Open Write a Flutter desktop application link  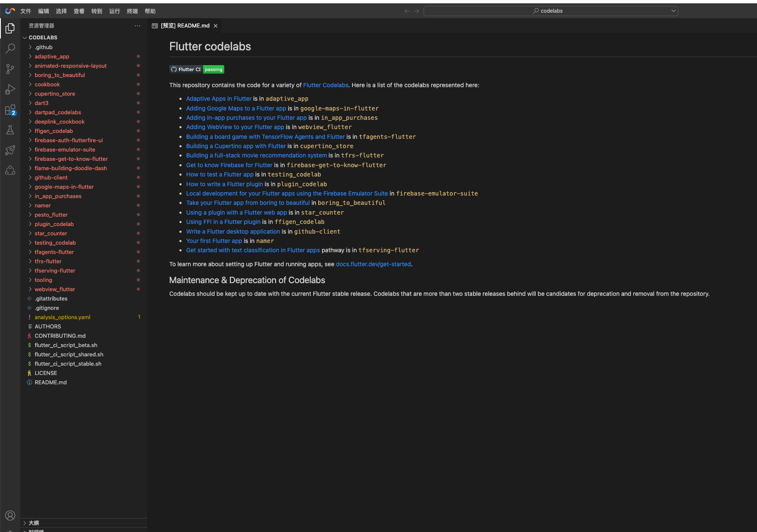pyautogui.click(x=233, y=232)
